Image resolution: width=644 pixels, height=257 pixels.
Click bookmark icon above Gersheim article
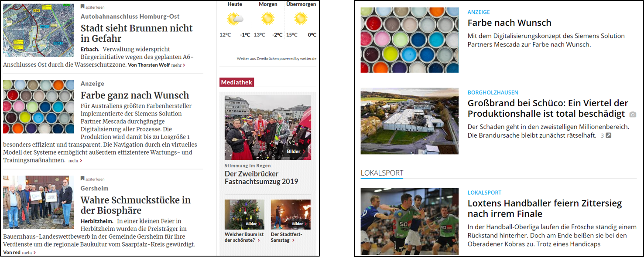(82, 179)
